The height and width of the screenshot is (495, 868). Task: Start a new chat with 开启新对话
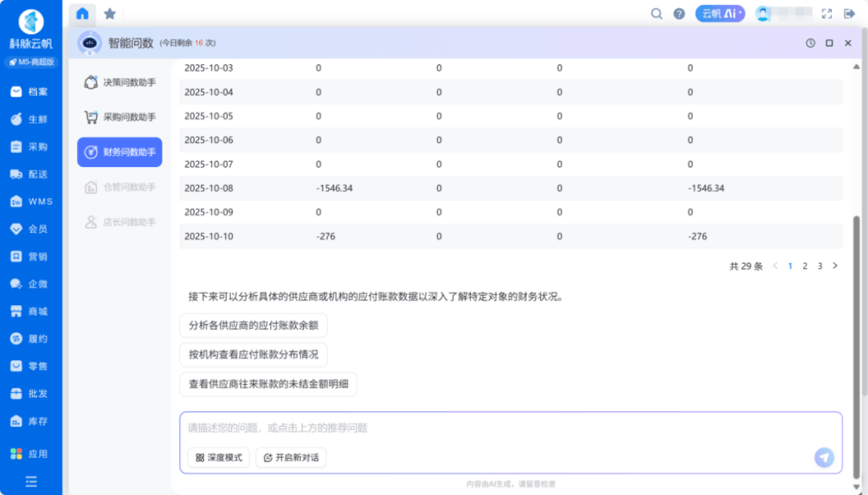click(x=290, y=457)
